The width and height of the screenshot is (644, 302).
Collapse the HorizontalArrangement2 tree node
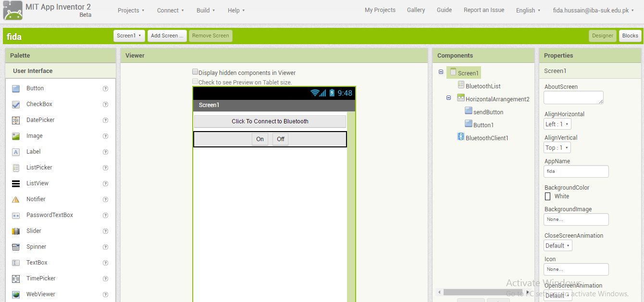click(x=448, y=97)
